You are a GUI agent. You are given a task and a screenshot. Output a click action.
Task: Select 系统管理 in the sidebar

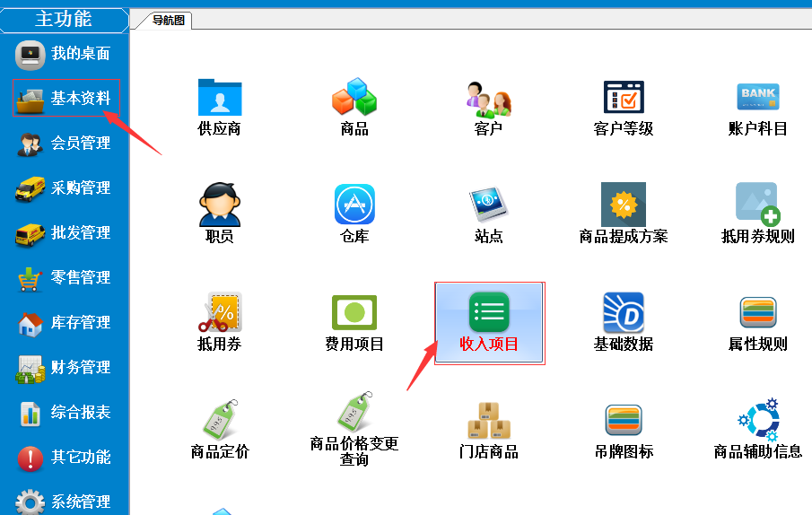pyautogui.click(x=63, y=502)
